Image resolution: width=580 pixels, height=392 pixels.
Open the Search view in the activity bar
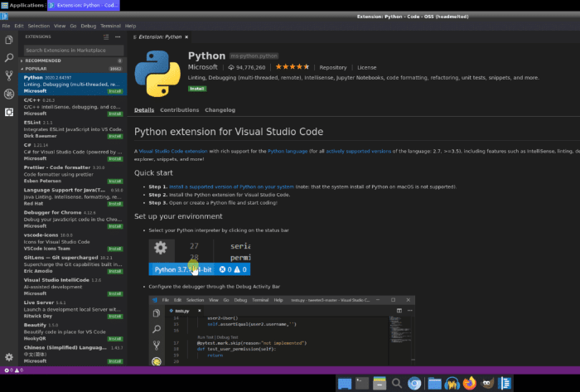pos(9,58)
